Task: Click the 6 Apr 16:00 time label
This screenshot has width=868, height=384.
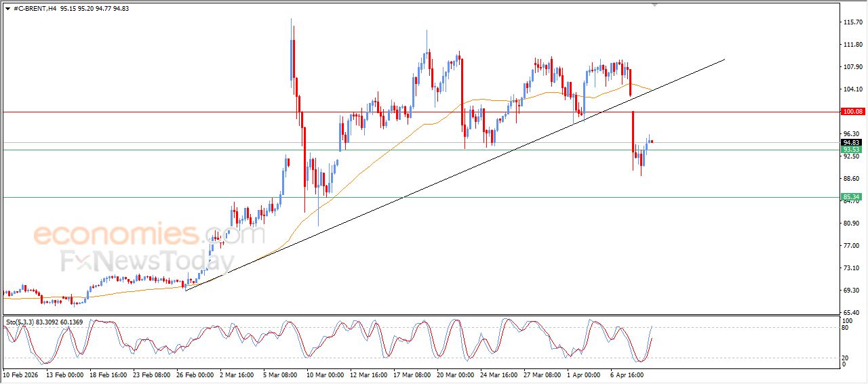Action: [x=627, y=374]
